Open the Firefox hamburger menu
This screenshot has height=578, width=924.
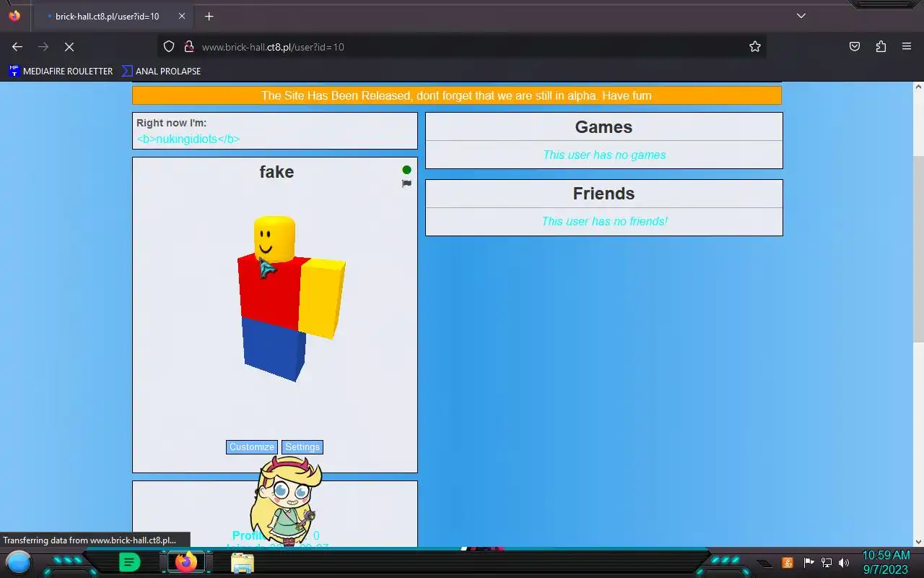pyautogui.click(x=907, y=46)
